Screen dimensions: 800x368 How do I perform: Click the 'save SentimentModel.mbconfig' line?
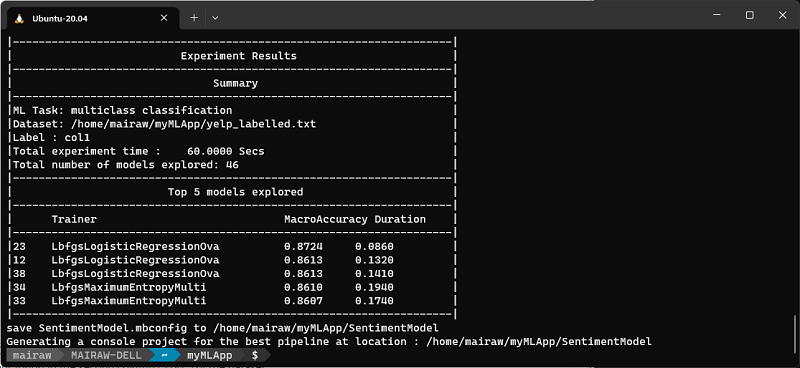222,328
